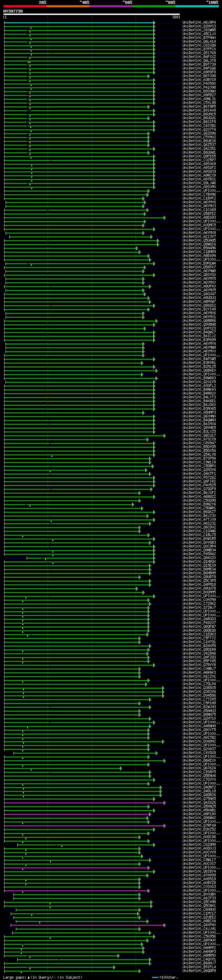This screenshot has height=980, width=222.
Task: Click the arrowhead ending the UniRef100_Q6CU17 bar
Action: pos(165,436)
